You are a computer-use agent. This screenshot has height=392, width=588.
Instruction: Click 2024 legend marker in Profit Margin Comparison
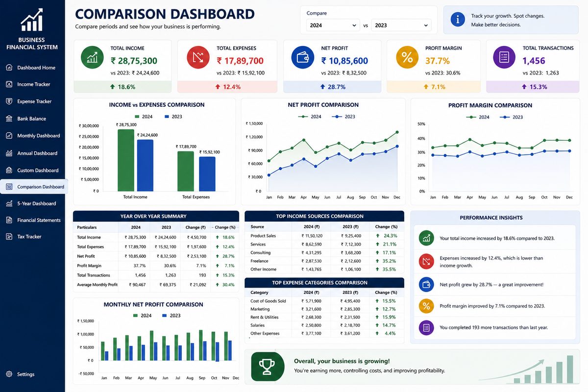(471, 117)
